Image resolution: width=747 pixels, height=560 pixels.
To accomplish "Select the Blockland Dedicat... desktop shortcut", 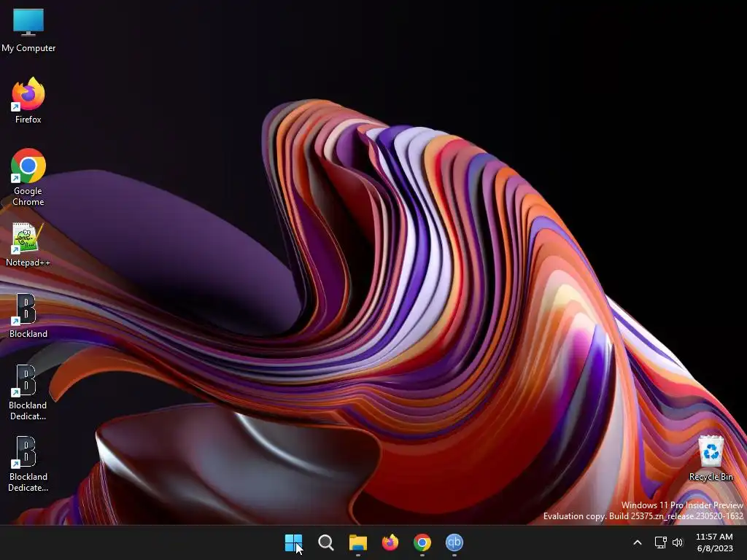I will (28, 392).
